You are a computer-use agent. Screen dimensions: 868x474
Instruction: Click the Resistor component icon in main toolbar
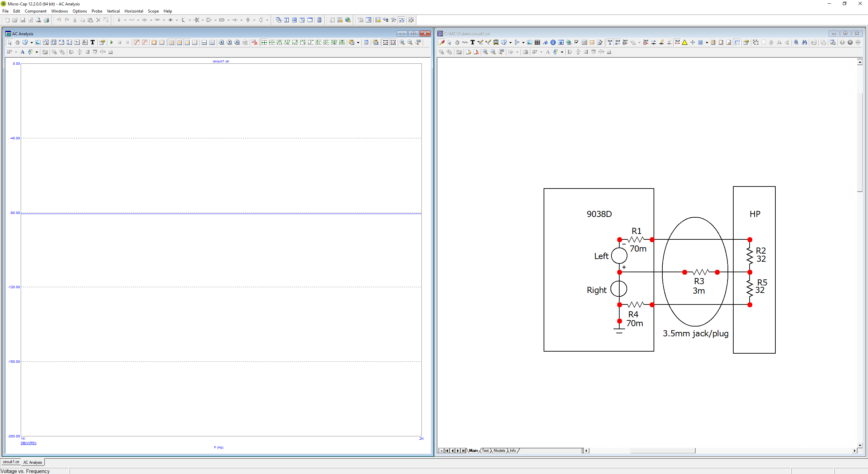[x=131, y=20]
